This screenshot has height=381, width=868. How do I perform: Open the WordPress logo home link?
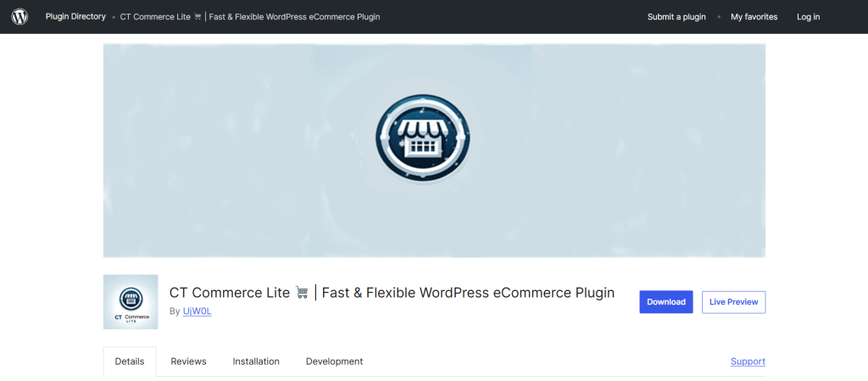pos(19,17)
